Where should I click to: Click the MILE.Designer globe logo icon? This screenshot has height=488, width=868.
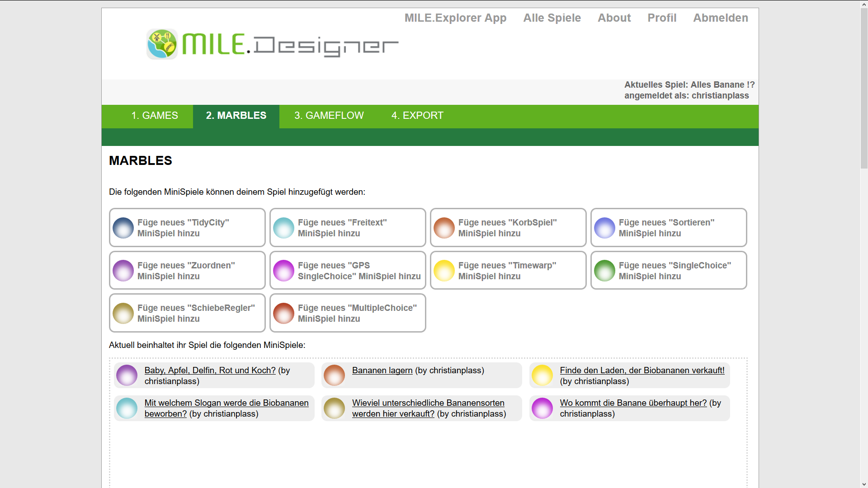162,44
